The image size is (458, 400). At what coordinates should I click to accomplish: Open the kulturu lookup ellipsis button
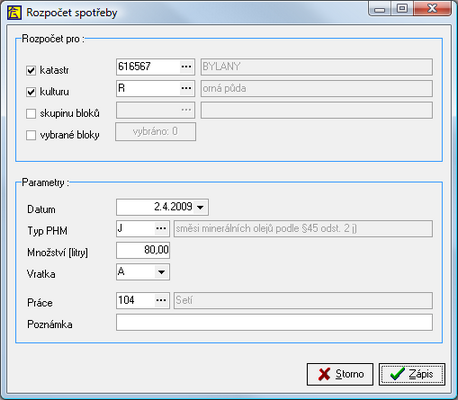point(186,88)
